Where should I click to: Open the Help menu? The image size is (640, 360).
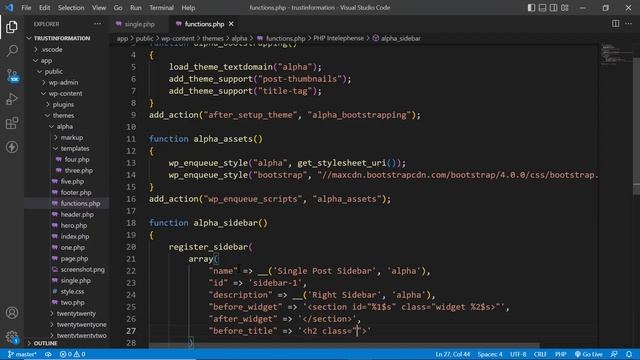[188, 8]
